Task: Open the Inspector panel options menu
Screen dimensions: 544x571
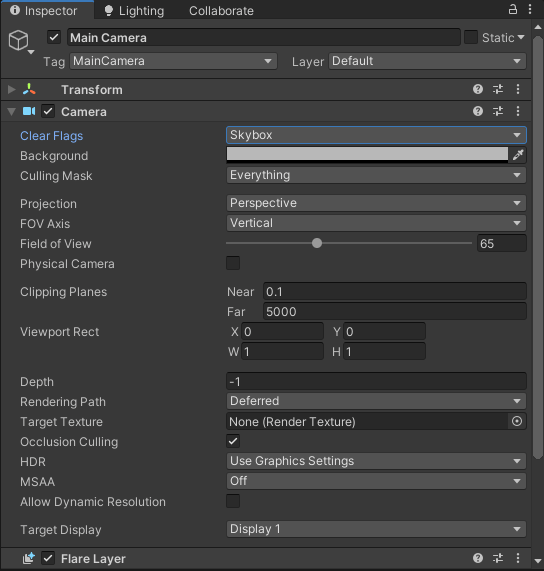Action: click(x=530, y=9)
